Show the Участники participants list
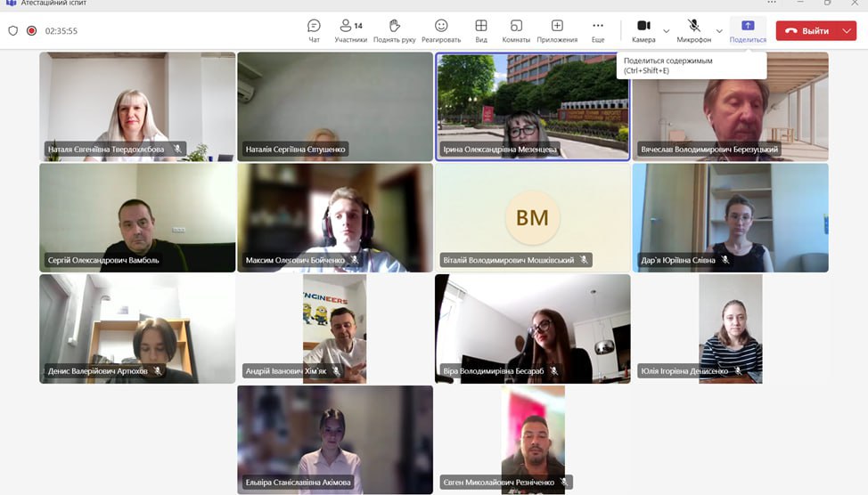868x495 pixels. [350, 30]
